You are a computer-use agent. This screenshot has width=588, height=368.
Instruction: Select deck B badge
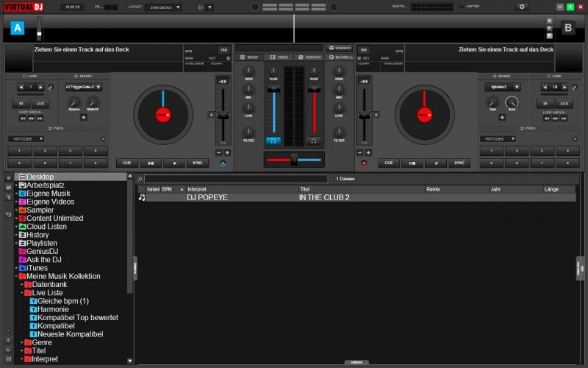[568, 28]
